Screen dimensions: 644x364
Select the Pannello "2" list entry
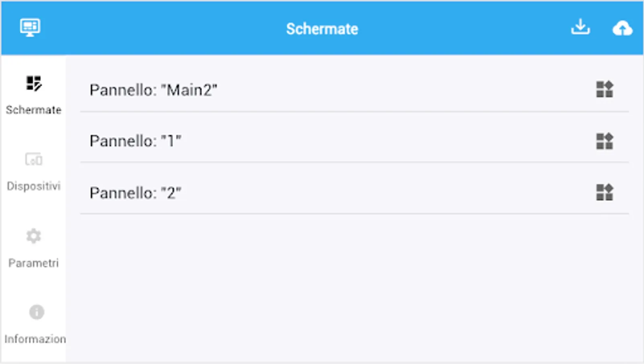point(135,193)
